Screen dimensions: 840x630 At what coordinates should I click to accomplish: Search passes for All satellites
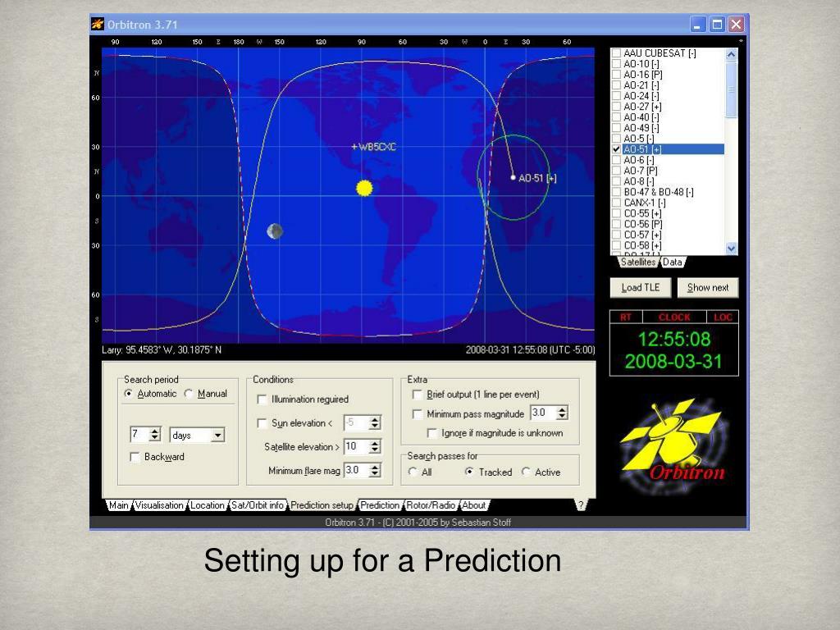coord(413,472)
